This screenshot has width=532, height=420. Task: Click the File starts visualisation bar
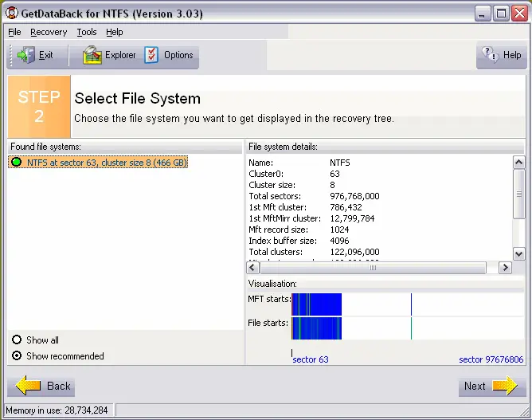(x=316, y=328)
